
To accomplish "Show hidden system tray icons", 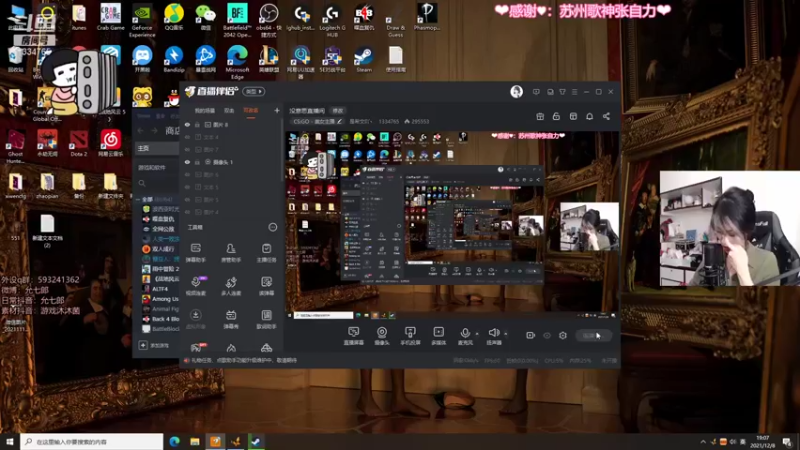I will pyautogui.click(x=703, y=441).
